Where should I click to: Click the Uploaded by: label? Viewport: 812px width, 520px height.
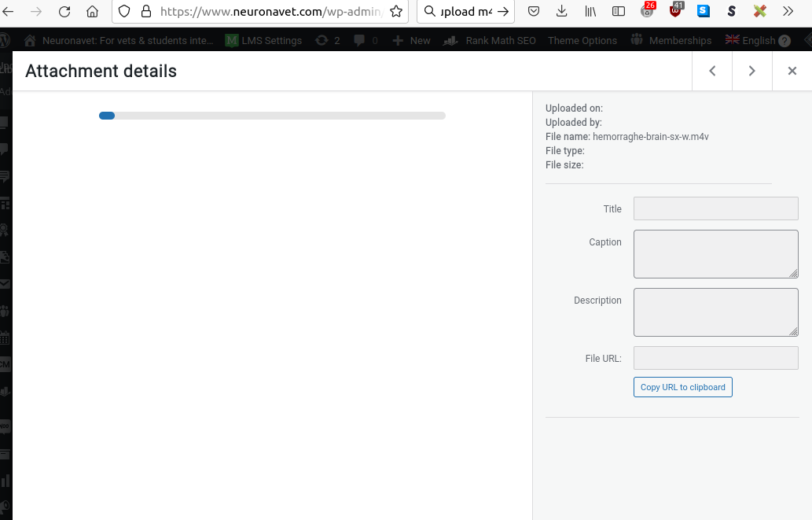573,123
